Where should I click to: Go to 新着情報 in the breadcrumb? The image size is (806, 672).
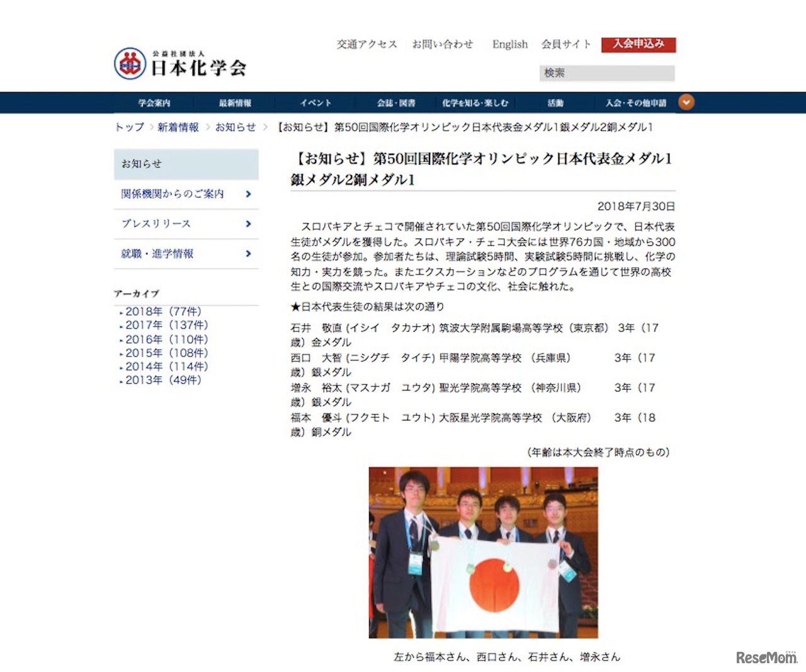178,127
